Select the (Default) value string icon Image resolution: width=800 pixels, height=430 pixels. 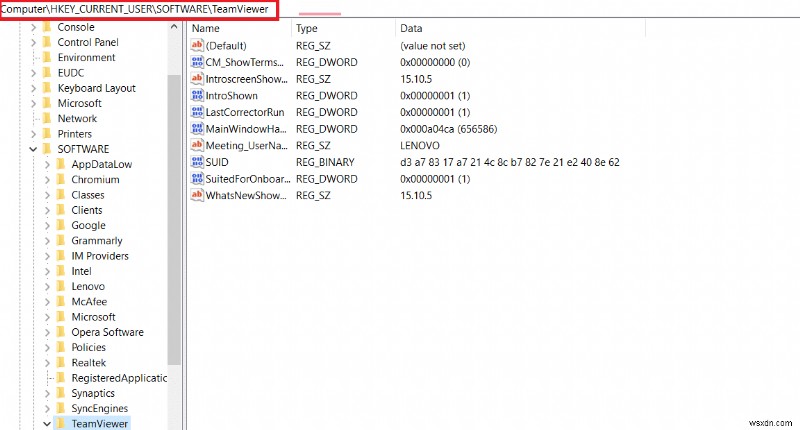[197, 45]
